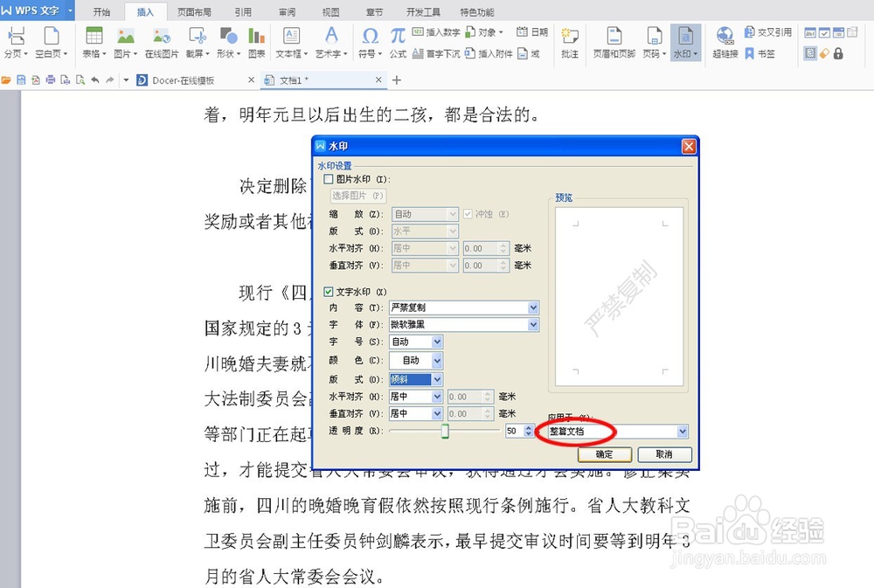Insert a table using the 表格 icon

pos(94,41)
